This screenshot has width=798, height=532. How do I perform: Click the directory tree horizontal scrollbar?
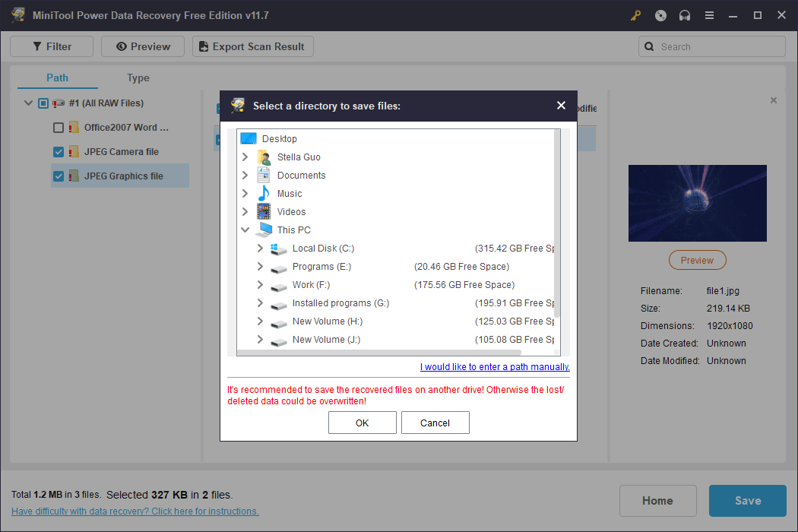379,353
